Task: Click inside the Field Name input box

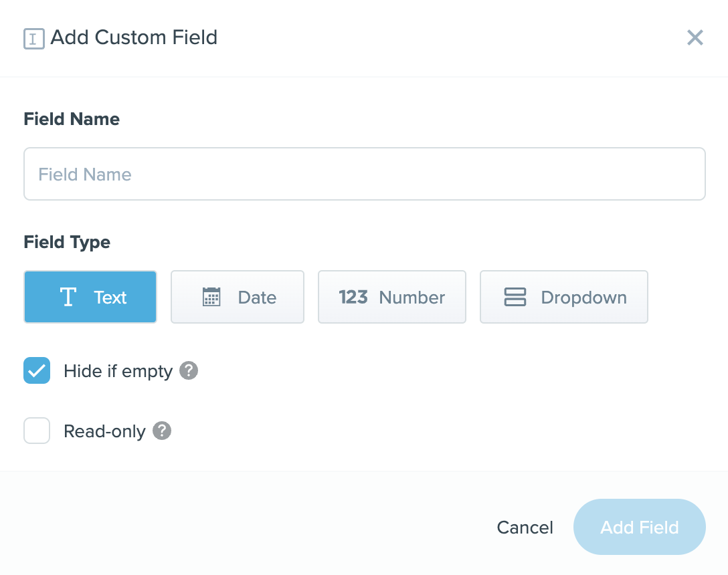Action: click(364, 174)
